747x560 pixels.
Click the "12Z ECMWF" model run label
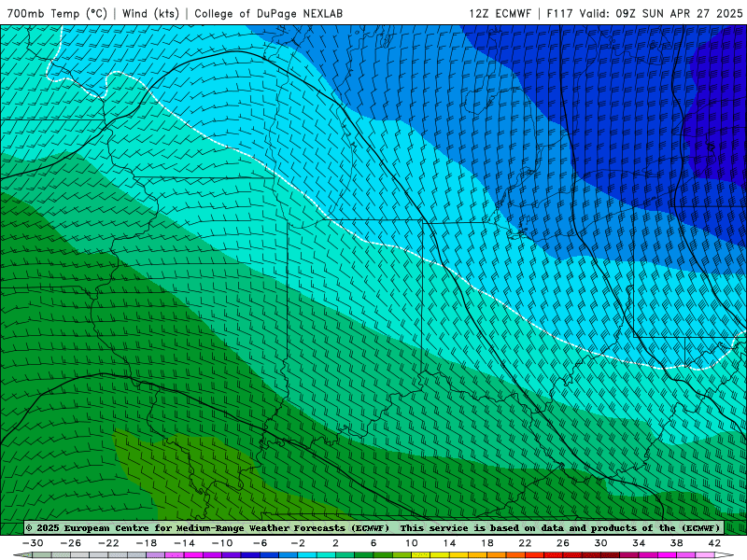[500, 13]
